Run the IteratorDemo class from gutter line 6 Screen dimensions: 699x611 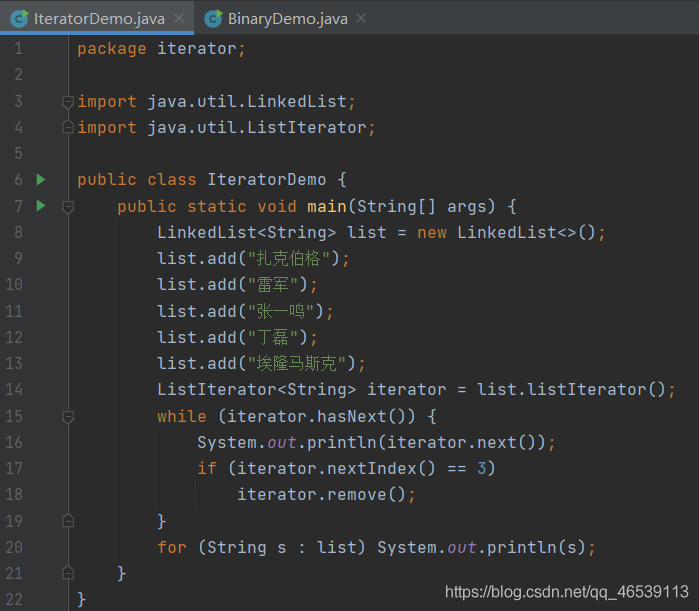(x=41, y=180)
